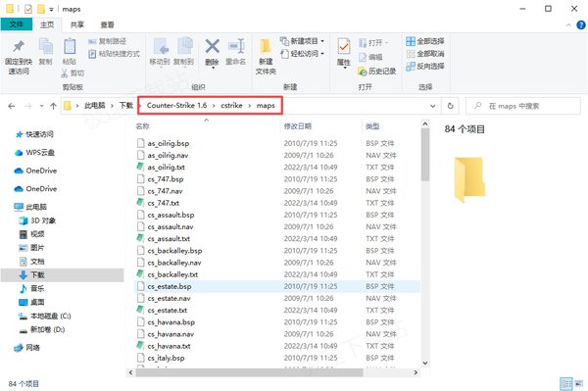Open 网络 in the sidebar
This screenshot has height=391, width=588.
click(27, 348)
